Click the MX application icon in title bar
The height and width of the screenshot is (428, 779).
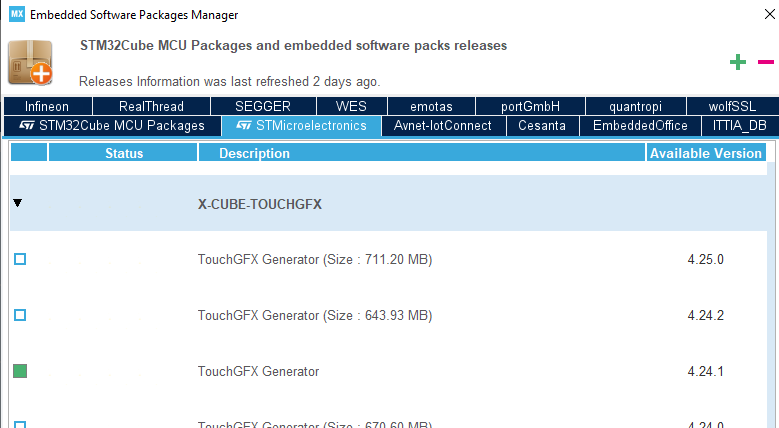pos(16,14)
